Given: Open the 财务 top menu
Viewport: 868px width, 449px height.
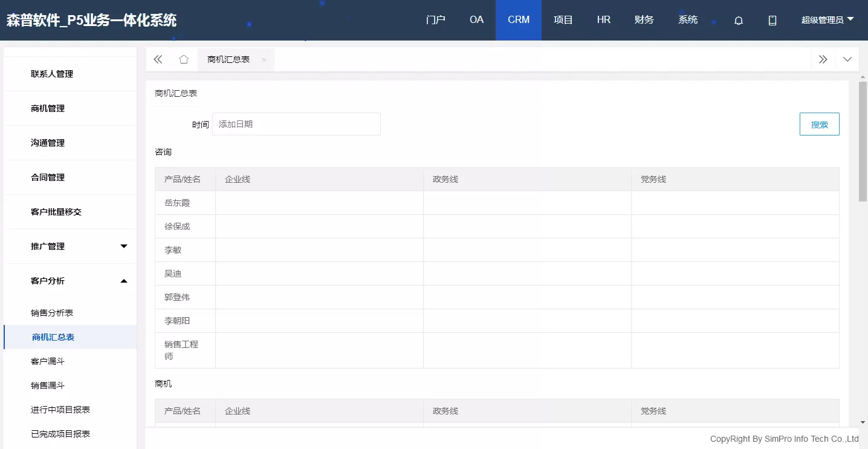Looking at the screenshot, I should [x=644, y=20].
